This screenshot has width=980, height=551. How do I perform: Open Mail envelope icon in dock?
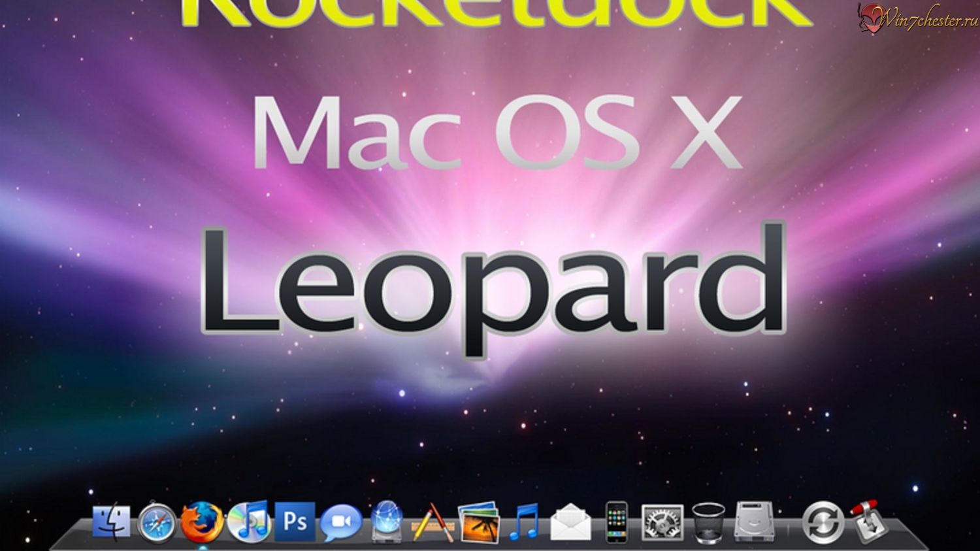tap(570, 522)
